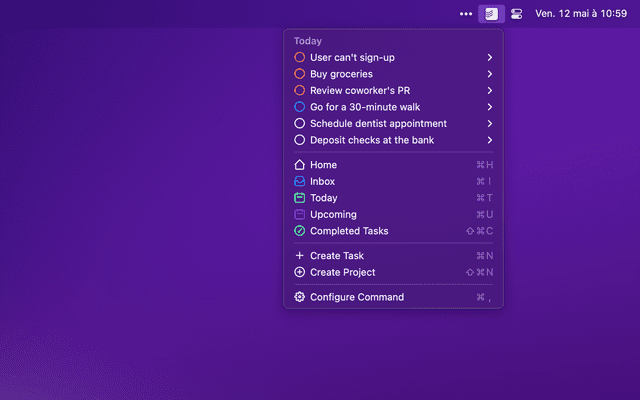Image resolution: width=640 pixels, height=400 pixels.
Task: Click the Upcoming calendar icon
Action: (300, 215)
